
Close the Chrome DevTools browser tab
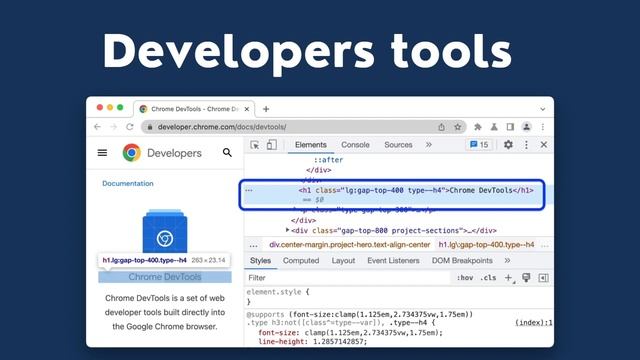click(247, 109)
